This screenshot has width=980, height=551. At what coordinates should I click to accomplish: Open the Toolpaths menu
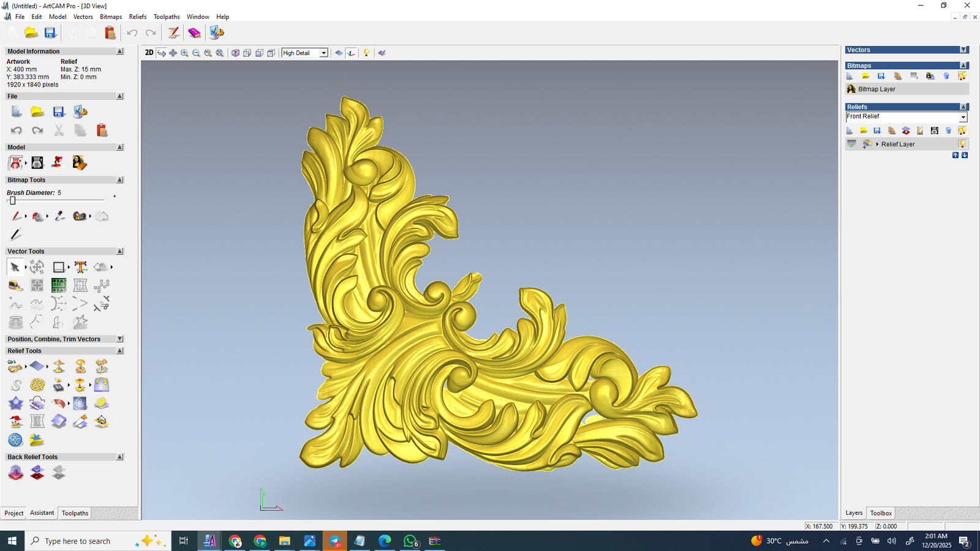[x=166, y=17]
